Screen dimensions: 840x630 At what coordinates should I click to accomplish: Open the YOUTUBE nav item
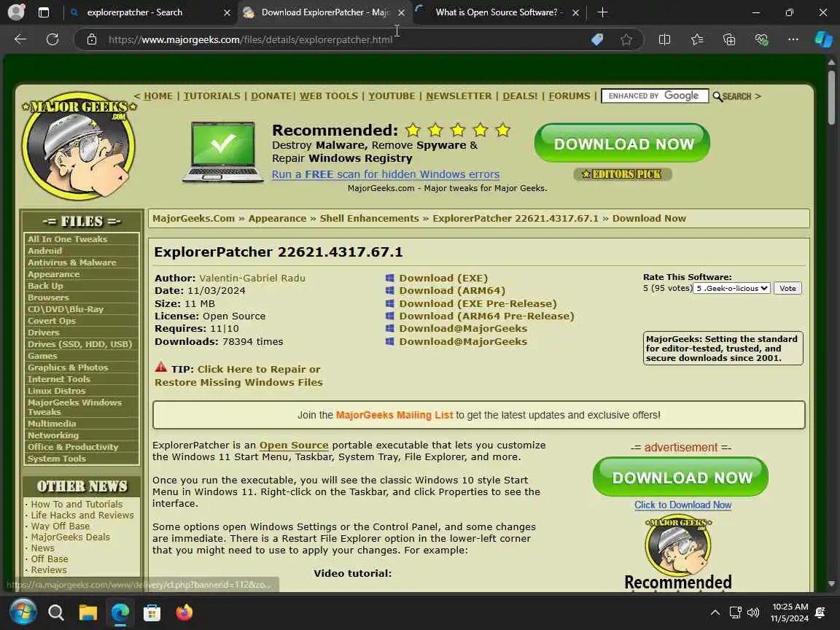click(x=392, y=96)
